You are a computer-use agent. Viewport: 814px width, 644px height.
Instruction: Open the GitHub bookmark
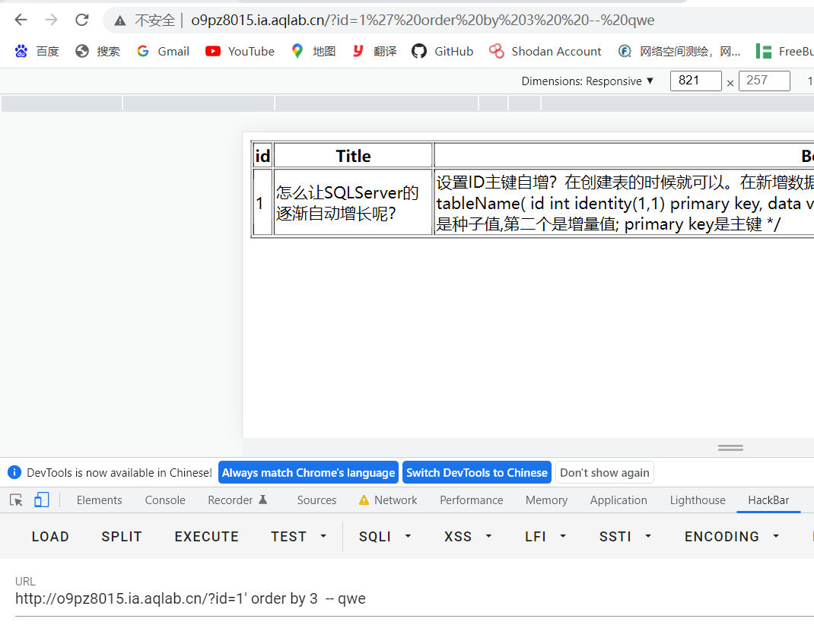(442, 51)
